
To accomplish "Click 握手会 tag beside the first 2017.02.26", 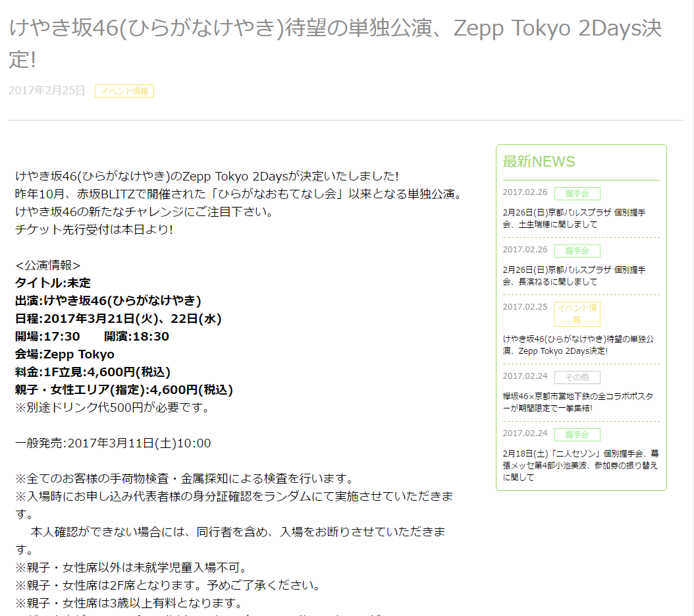I will click(577, 194).
